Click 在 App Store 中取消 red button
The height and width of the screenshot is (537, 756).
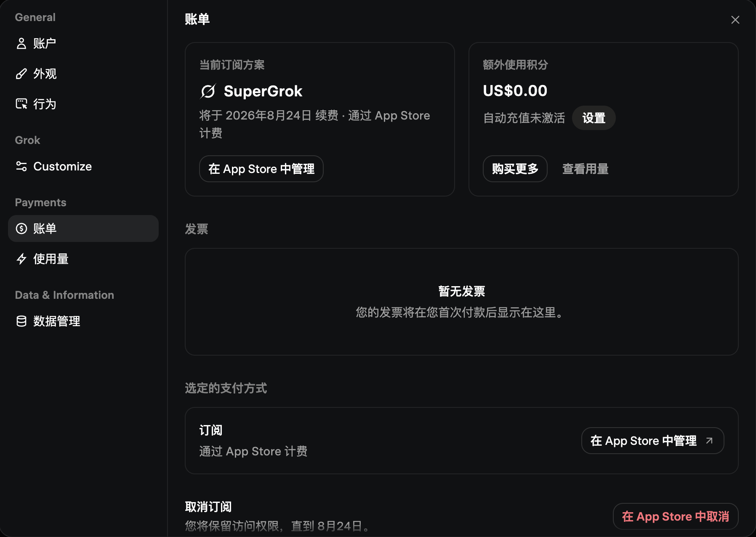click(x=676, y=516)
